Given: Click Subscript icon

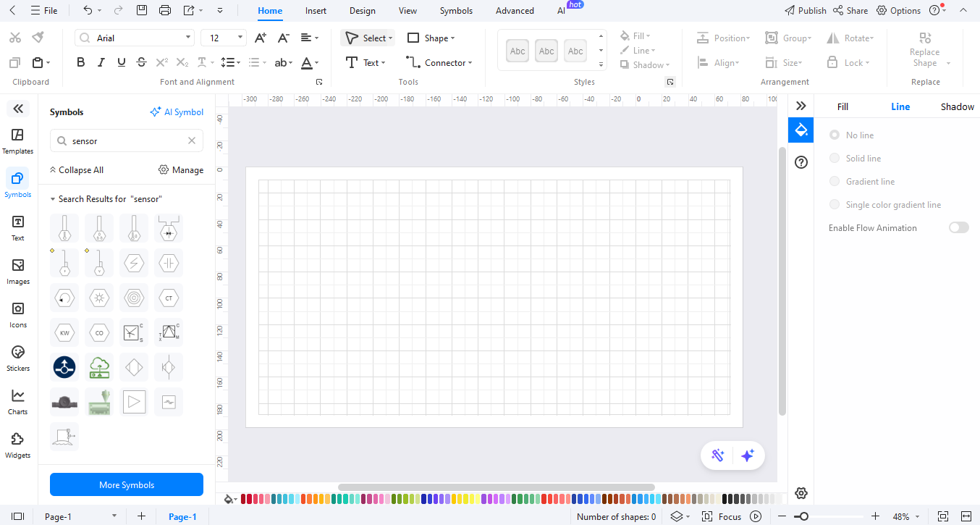Looking at the screenshot, I should point(182,62).
